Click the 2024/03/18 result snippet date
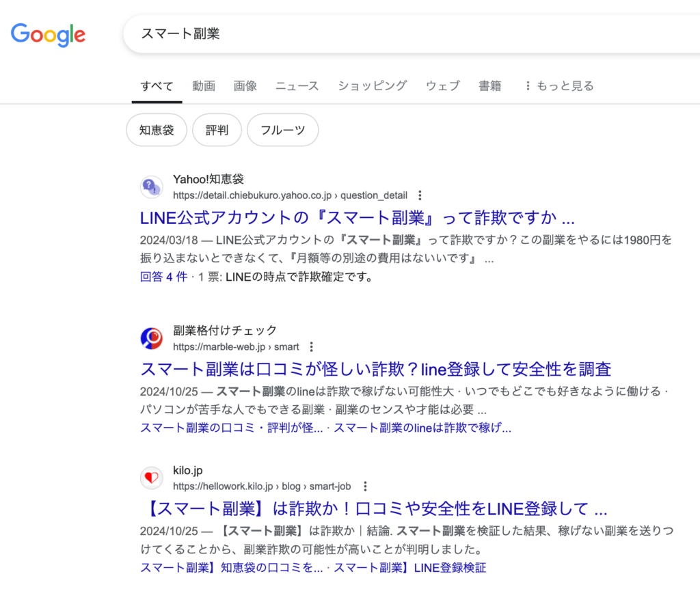This screenshot has width=700, height=591. [169, 240]
